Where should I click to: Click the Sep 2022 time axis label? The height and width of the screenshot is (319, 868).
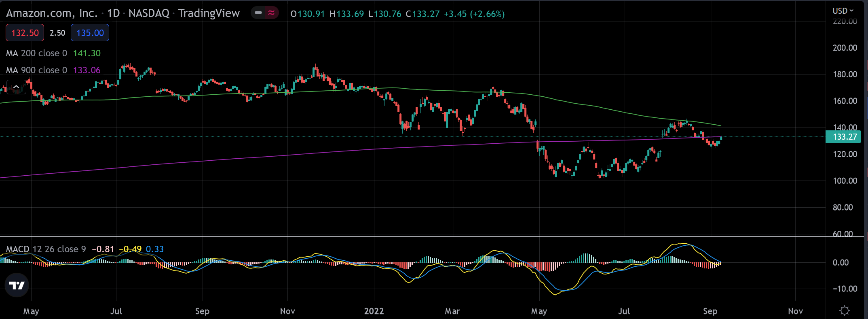(710, 311)
